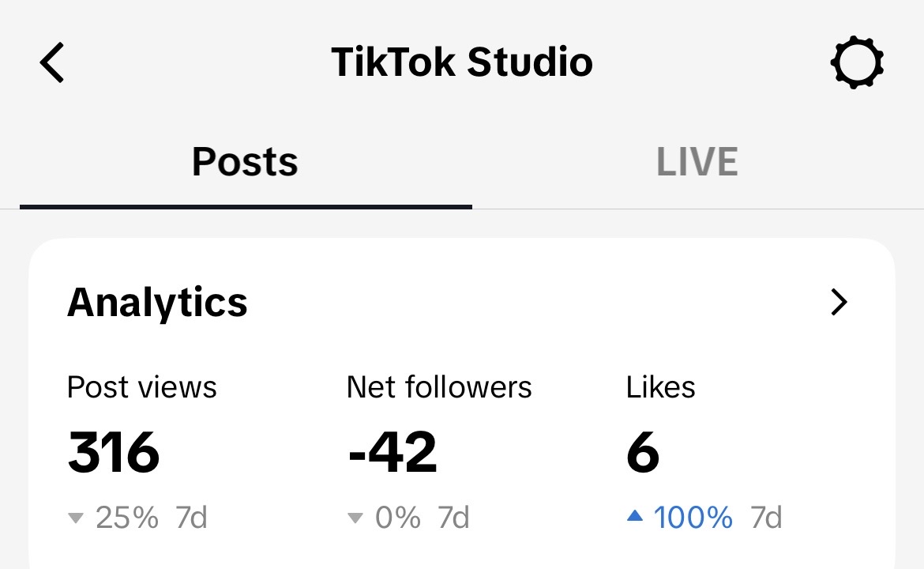The height and width of the screenshot is (569, 924).
Task: Select the Net followers label
Action: click(439, 387)
